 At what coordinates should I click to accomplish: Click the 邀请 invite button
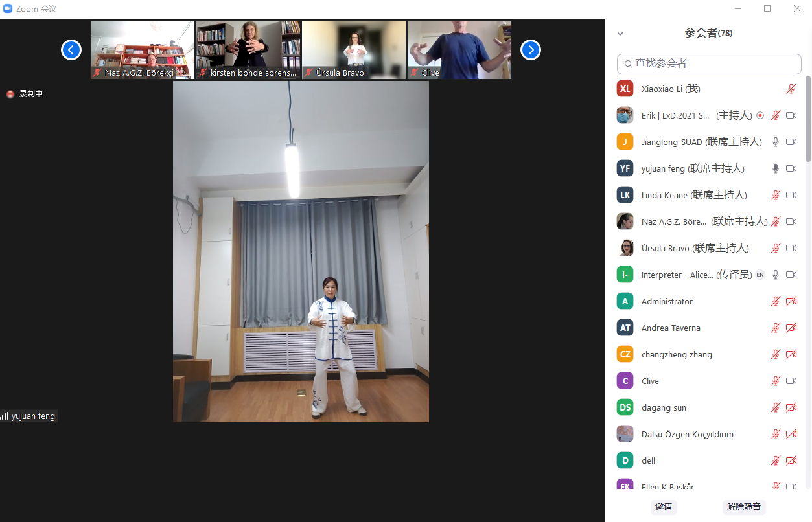click(664, 506)
